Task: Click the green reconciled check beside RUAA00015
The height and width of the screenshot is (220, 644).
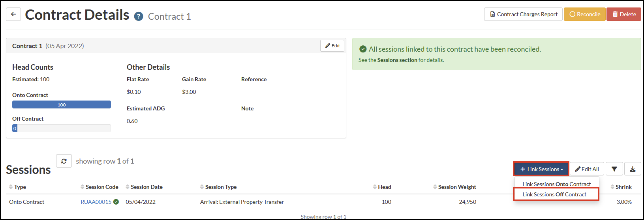Action: click(x=116, y=202)
